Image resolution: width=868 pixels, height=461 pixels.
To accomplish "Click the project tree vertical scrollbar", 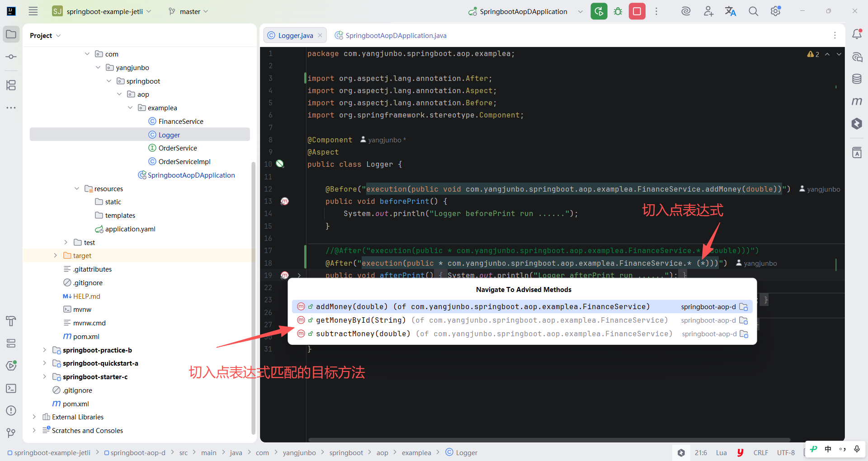I will (253, 298).
